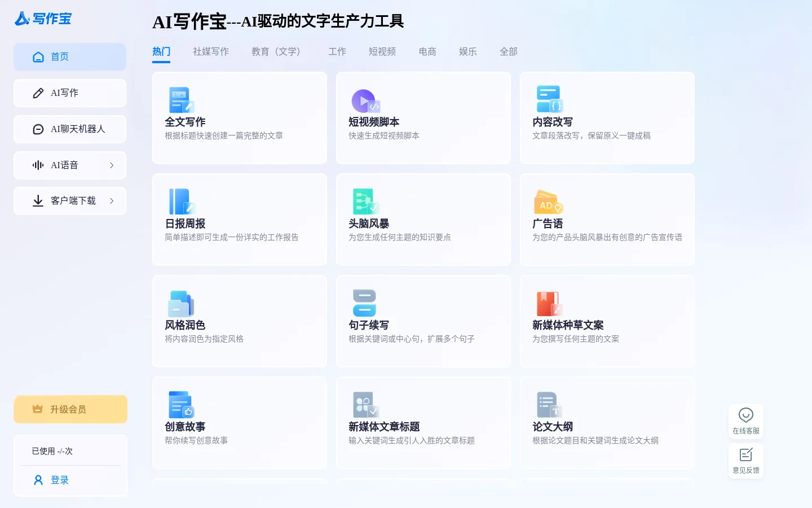
Task: Expand the 客户端下载 submenu chevron
Action: pyautogui.click(x=112, y=201)
